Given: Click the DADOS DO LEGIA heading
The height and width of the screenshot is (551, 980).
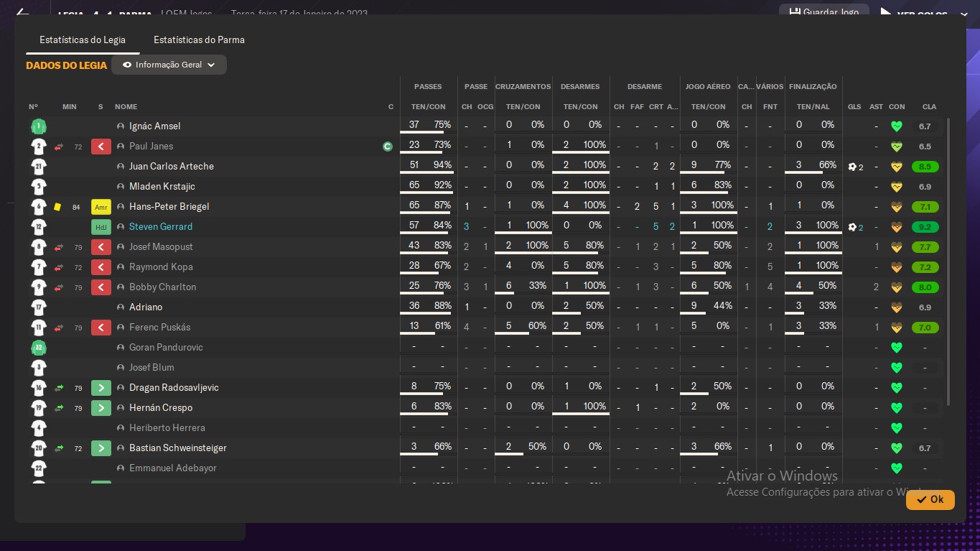Looking at the screenshot, I should pyautogui.click(x=66, y=65).
